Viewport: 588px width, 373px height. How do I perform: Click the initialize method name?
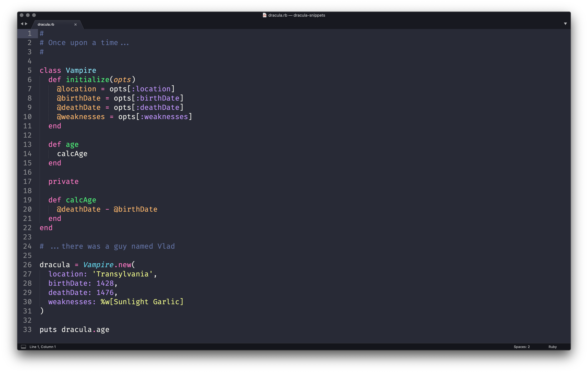click(x=87, y=80)
